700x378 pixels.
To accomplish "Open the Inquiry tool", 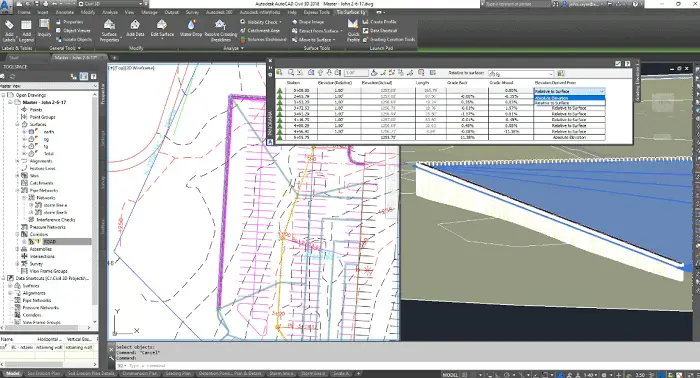I will point(44,29).
